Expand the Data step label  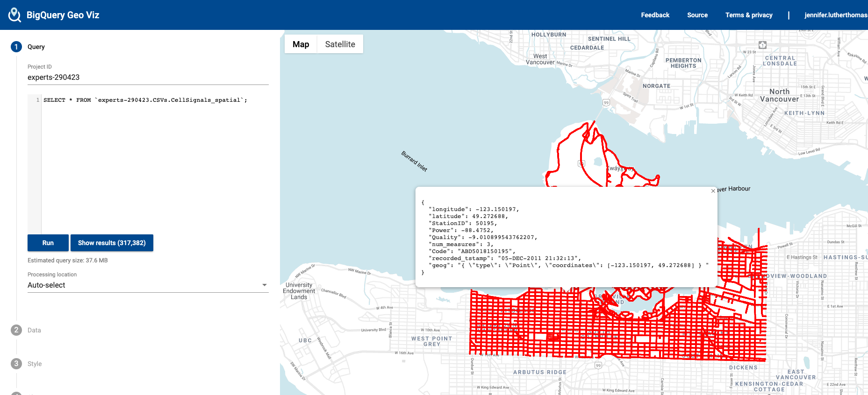34,330
